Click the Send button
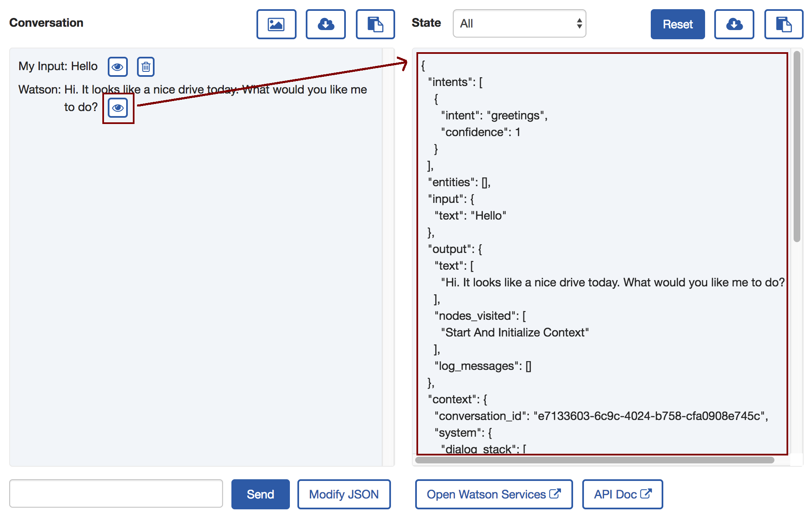 (x=260, y=494)
